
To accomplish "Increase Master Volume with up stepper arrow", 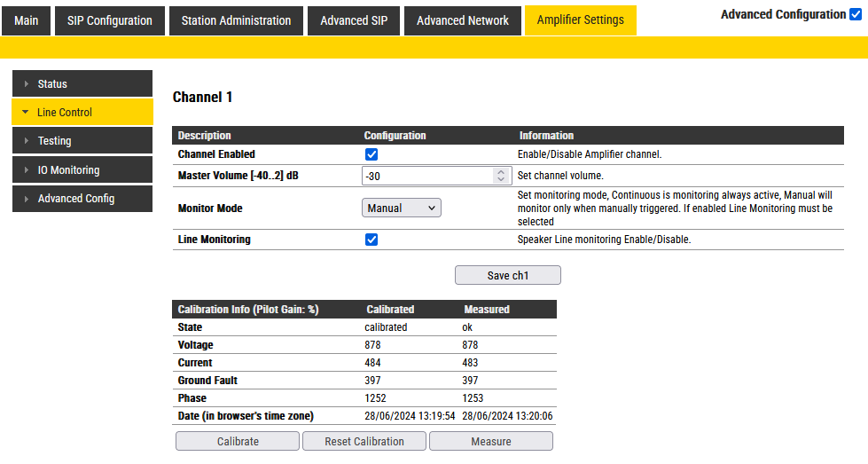I will coord(500,171).
